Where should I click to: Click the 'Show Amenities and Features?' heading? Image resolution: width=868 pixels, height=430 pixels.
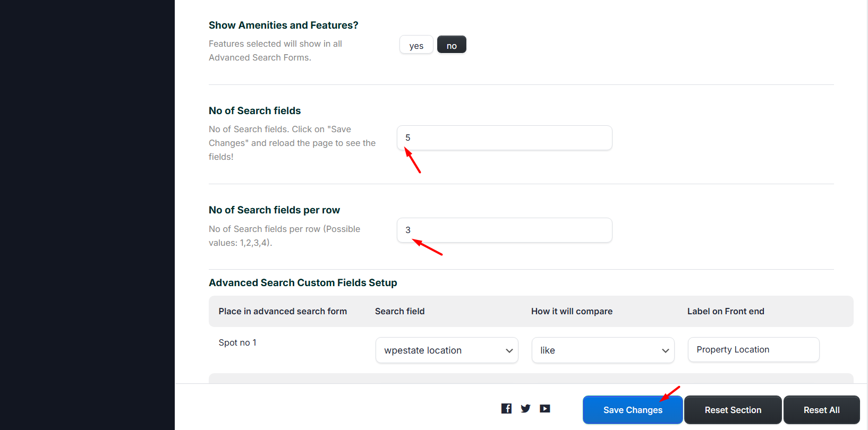(x=283, y=25)
